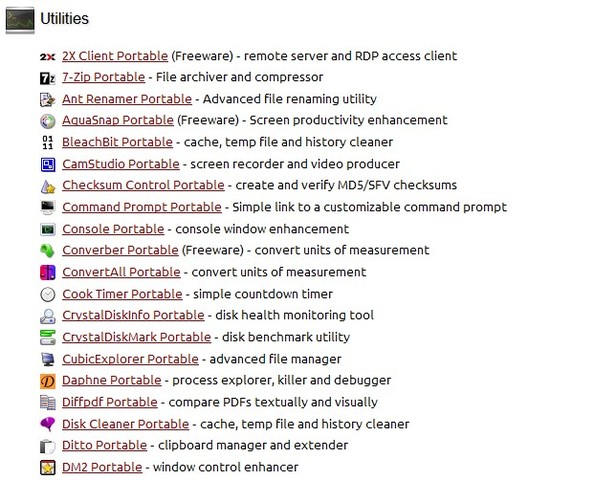Image resolution: width=594 pixels, height=480 pixels.
Task: Click the Disk Cleaner purple icon
Action: [x=48, y=424]
